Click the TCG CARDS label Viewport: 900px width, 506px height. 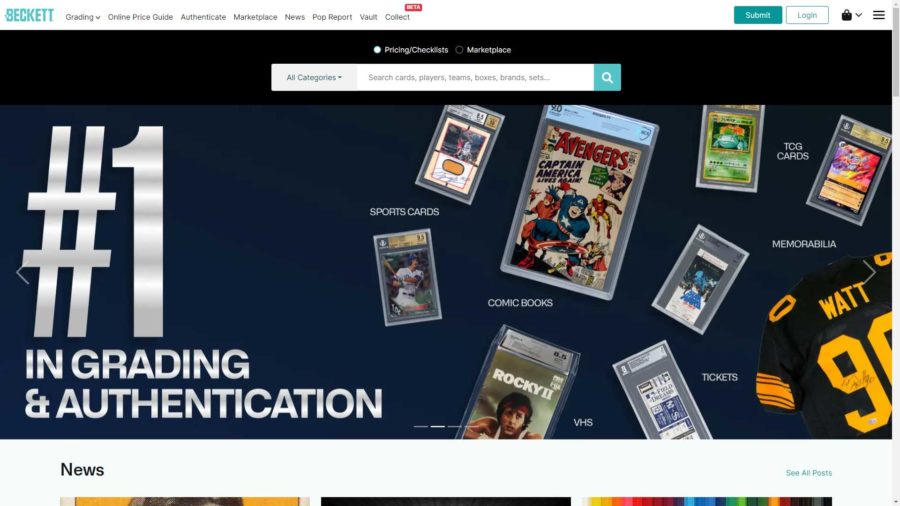coord(793,151)
